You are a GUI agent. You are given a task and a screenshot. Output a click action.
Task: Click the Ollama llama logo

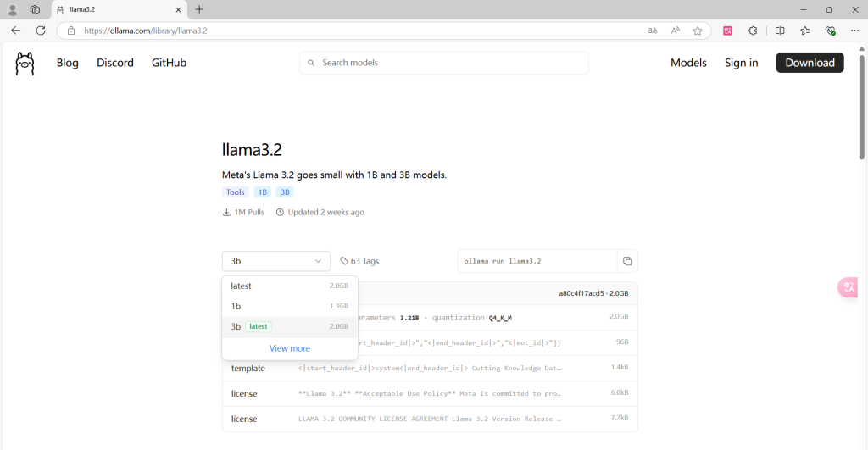[x=25, y=64]
